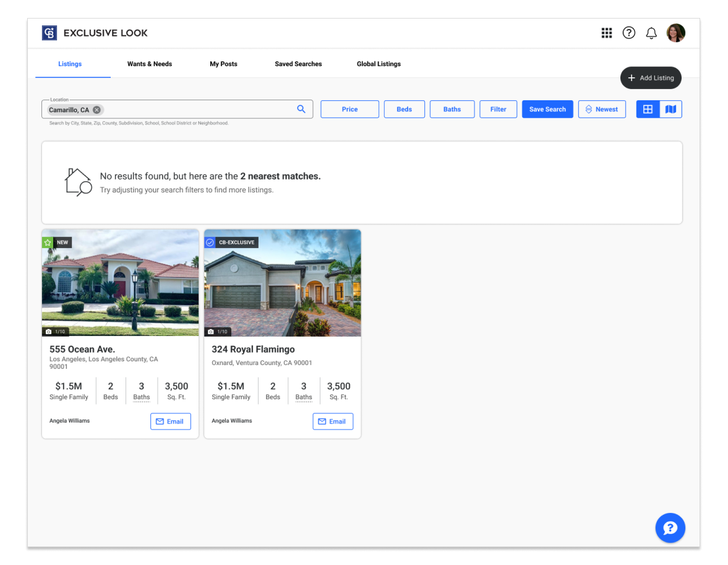Switch to map view
The height and width of the screenshot is (565, 728).
point(670,109)
